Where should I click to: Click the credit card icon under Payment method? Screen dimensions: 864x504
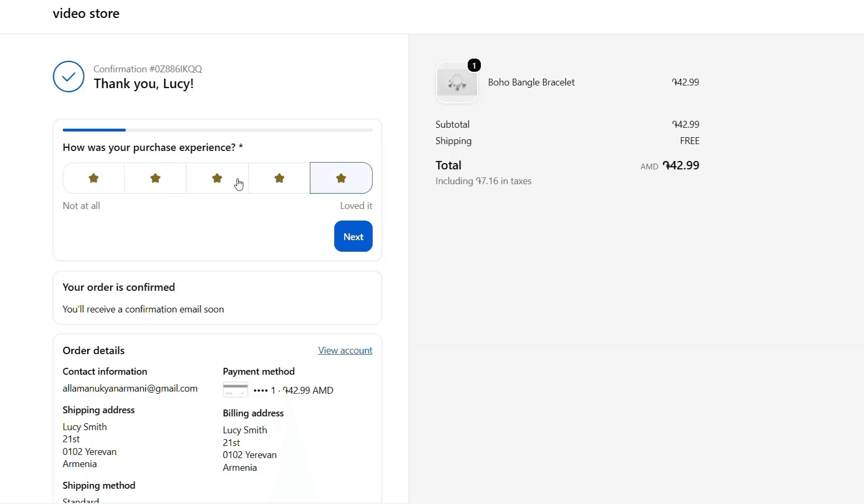tap(235, 390)
